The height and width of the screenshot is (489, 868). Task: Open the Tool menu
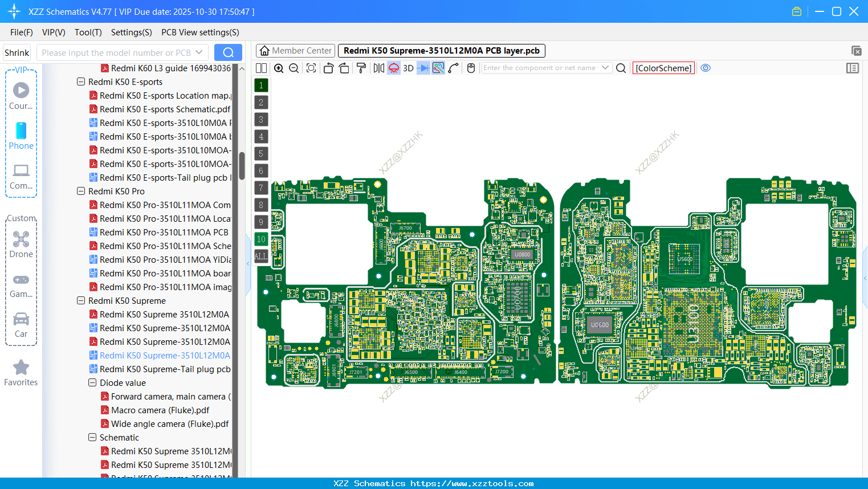pos(88,32)
